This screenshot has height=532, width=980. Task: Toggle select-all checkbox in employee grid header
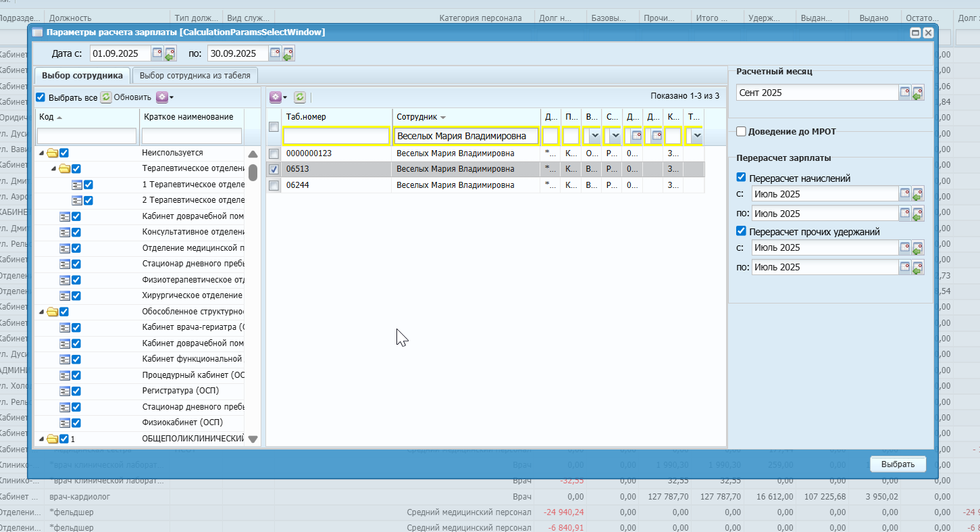pos(274,127)
